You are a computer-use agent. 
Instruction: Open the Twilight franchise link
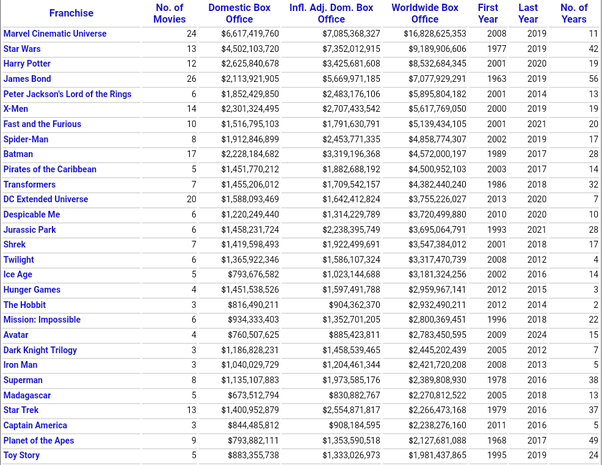point(19,260)
